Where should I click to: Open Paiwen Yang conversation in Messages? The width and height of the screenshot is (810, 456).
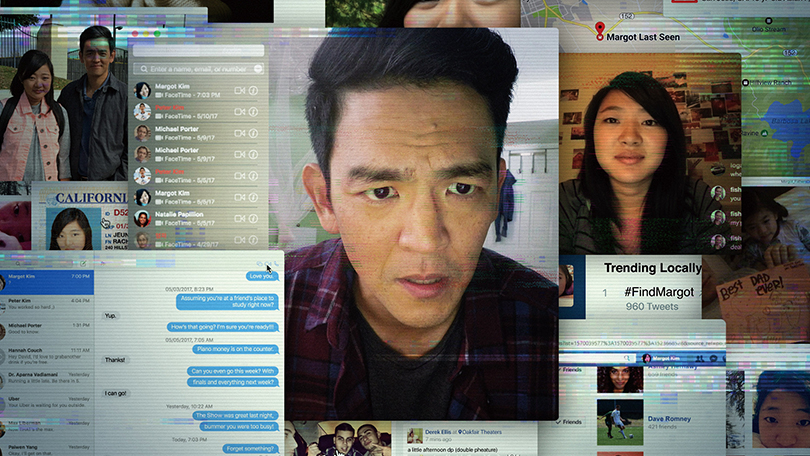(47, 449)
